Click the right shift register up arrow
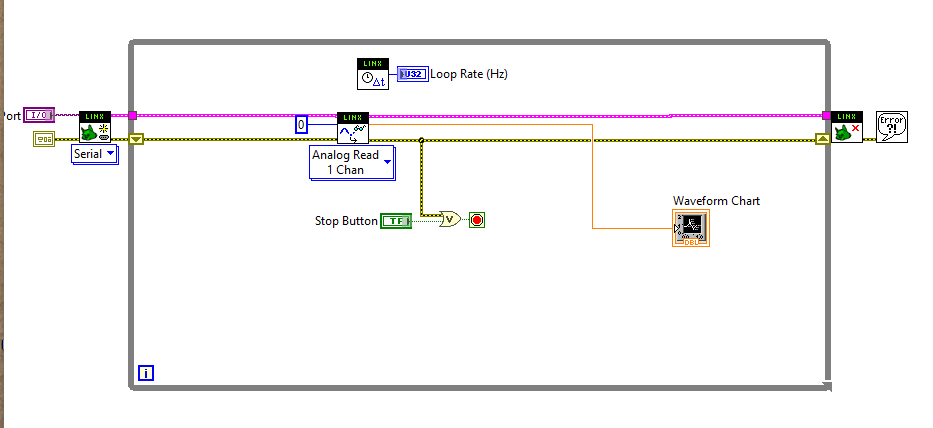The width and height of the screenshot is (933, 428). (823, 139)
